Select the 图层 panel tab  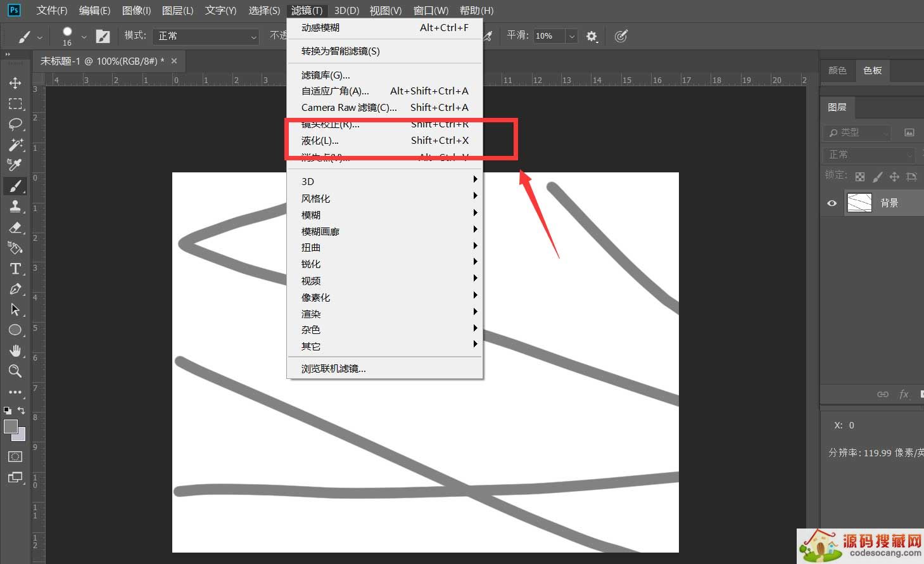(837, 107)
